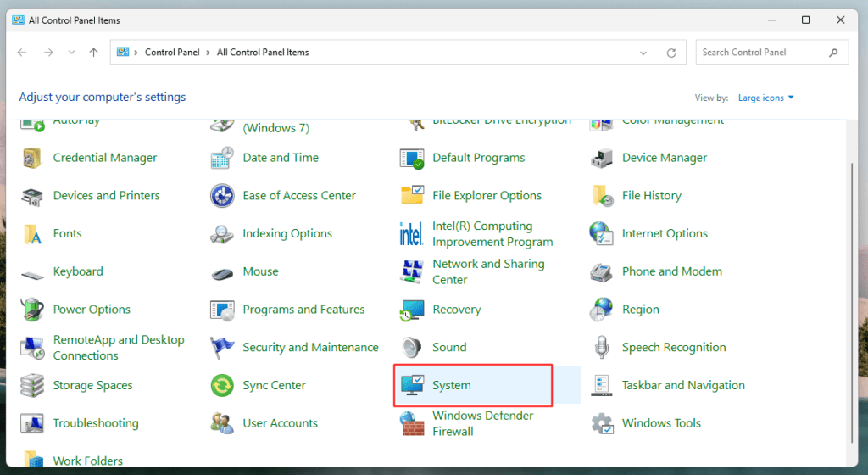This screenshot has width=868, height=475.
Task: Click the Sound speaker icon
Action: (412, 348)
